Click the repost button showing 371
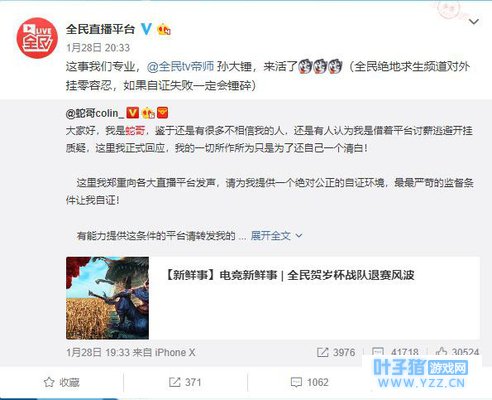The height and width of the screenshot is (400, 492). coord(185,382)
